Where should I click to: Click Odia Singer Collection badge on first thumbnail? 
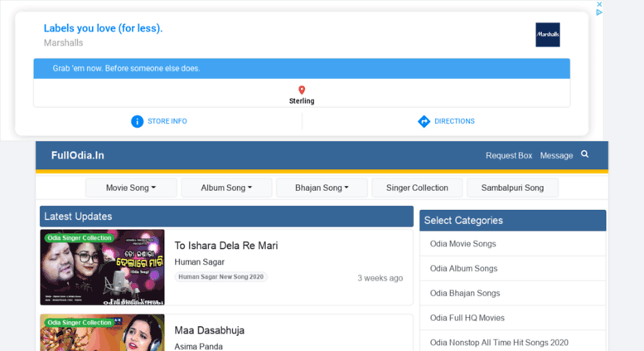pyautogui.click(x=80, y=238)
